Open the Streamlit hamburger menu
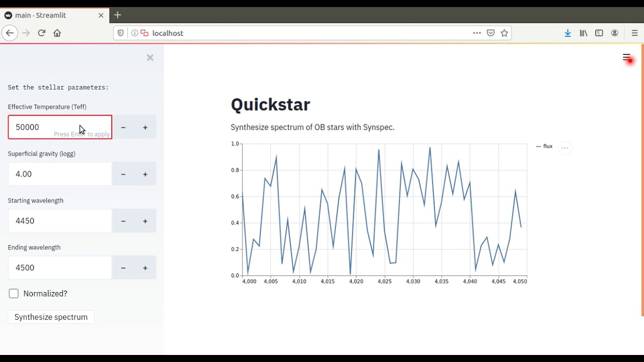 point(626,58)
